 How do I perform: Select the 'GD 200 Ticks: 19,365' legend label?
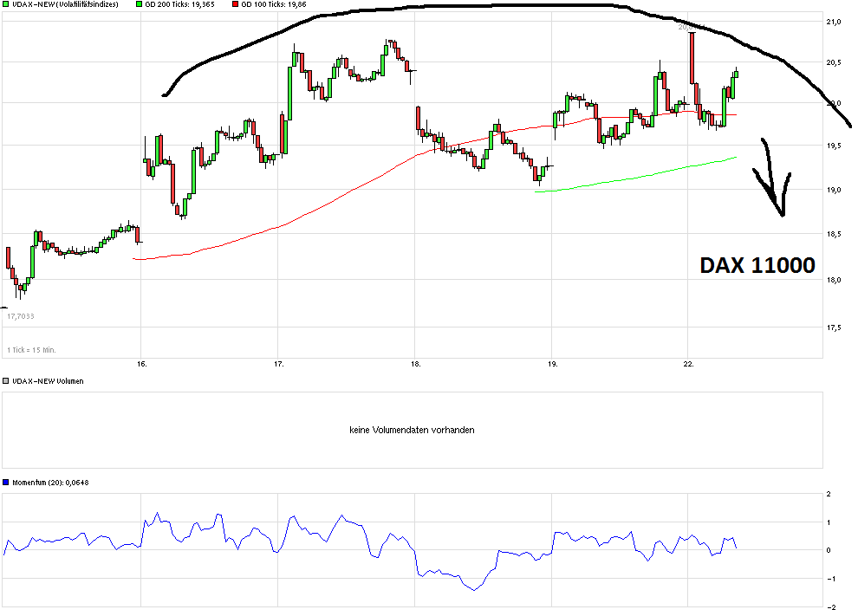(x=179, y=4)
